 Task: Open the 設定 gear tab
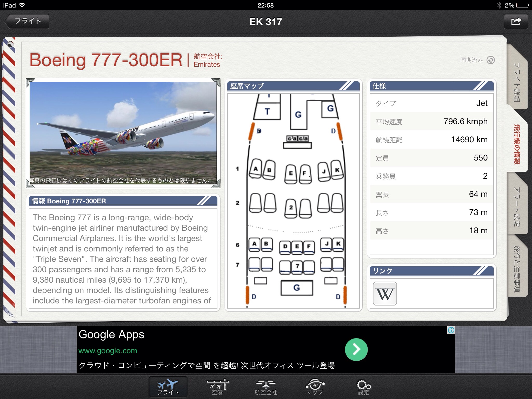363,387
